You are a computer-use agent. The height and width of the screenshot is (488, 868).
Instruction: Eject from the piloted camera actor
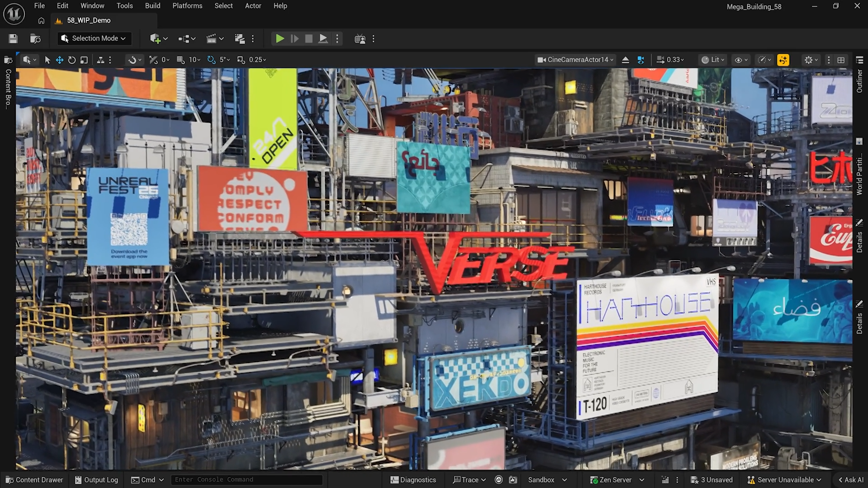pos(626,60)
